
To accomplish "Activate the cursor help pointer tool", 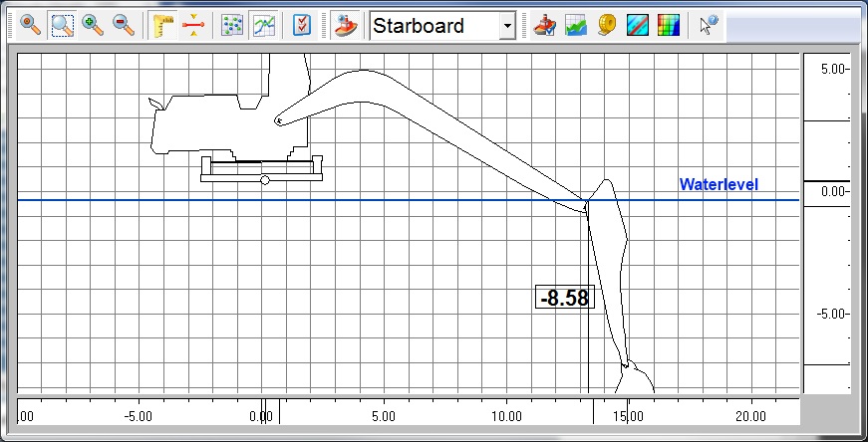I will click(708, 26).
